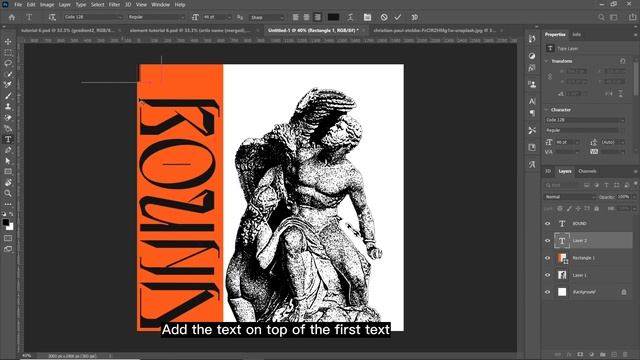Open the Warp Text dialog
The height and width of the screenshot is (360, 640).
tap(351, 17)
